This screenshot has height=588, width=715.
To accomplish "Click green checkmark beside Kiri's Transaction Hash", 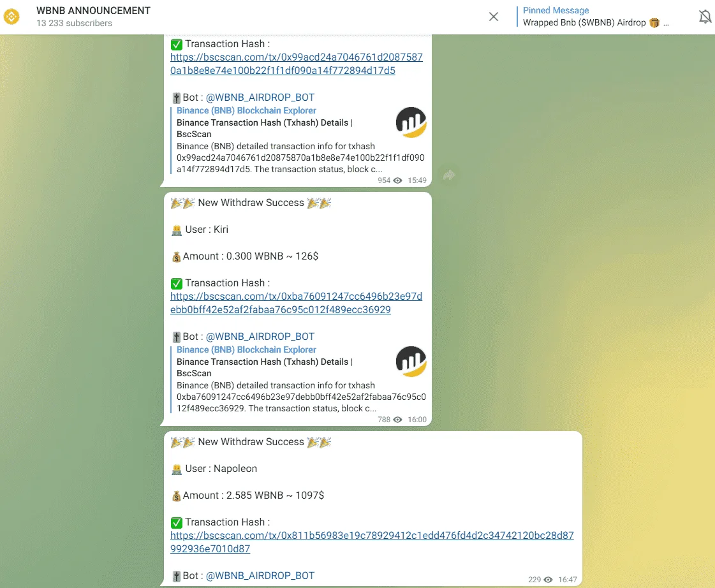I will (x=177, y=284).
